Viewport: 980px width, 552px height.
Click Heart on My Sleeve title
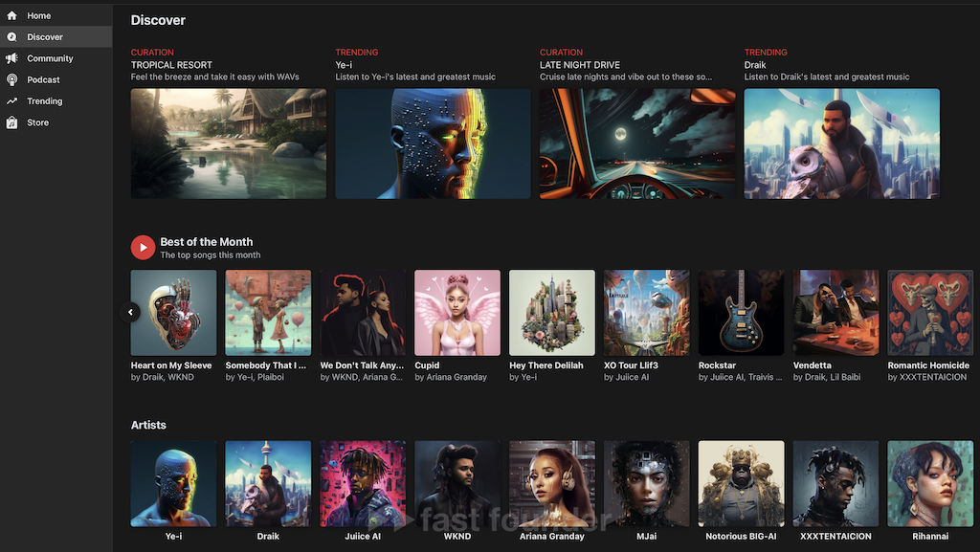pyautogui.click(x=171, y=365)
